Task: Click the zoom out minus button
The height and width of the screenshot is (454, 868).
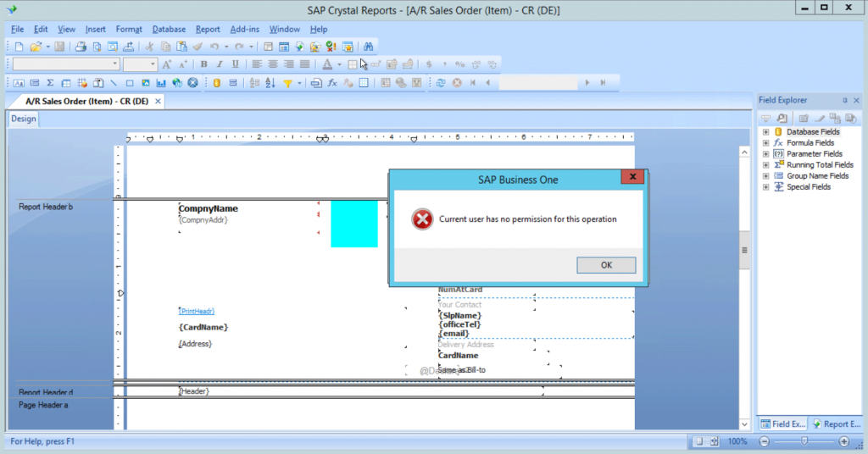Action: tap(765, 441)
